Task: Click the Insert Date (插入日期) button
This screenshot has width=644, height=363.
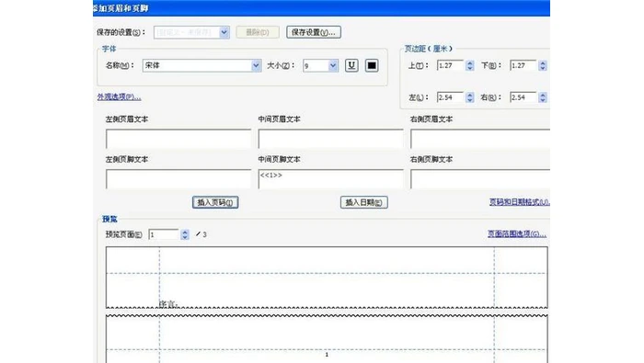Action: 364,202
